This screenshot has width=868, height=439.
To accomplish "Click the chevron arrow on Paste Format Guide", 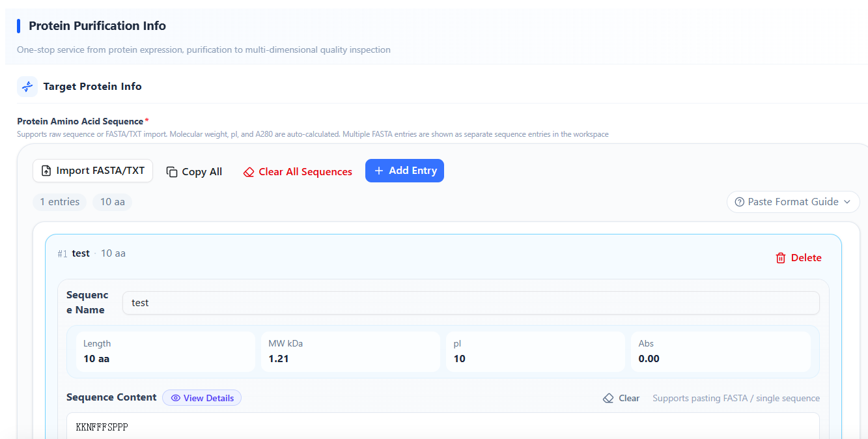I will [x=847, y=202].
